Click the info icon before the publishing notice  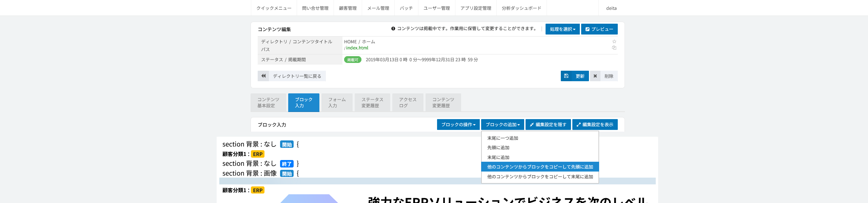click(393, 29)
